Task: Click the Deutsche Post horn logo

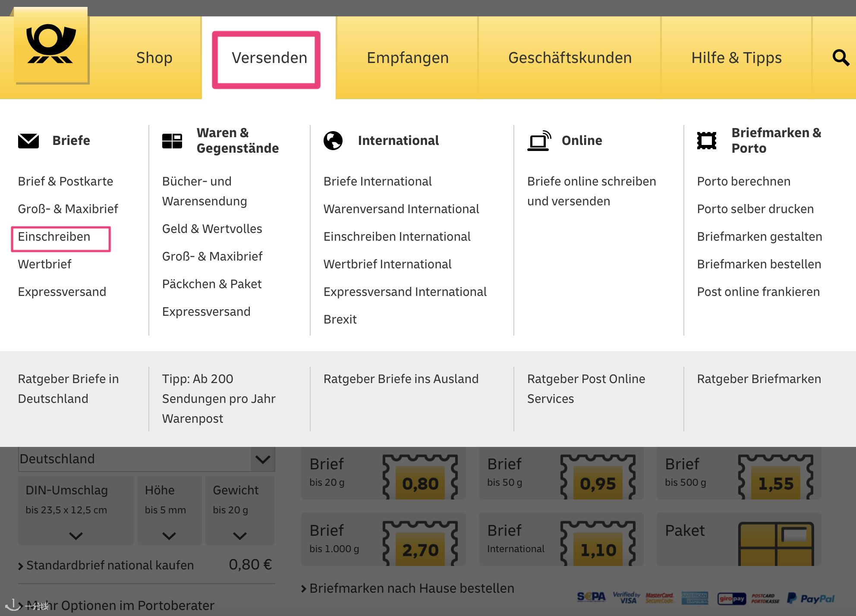Action: click(x=51, y=45)
